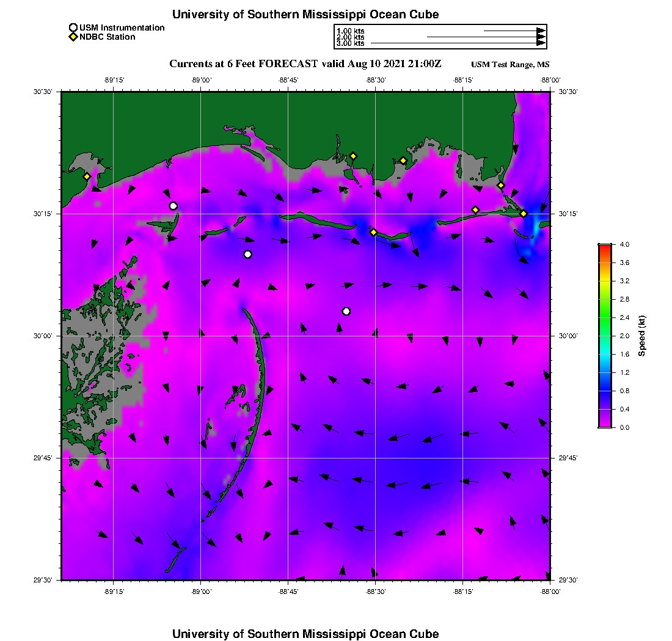Click the 1.00 kts label in the scale legend
672x641 pixels.
tap(351, 31)
